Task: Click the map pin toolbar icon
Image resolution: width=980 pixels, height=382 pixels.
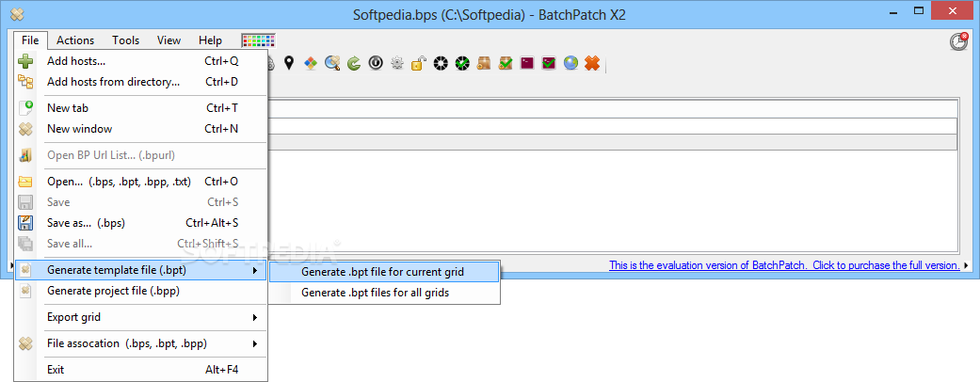Action: pyautogui.click(x=288, y=62)
